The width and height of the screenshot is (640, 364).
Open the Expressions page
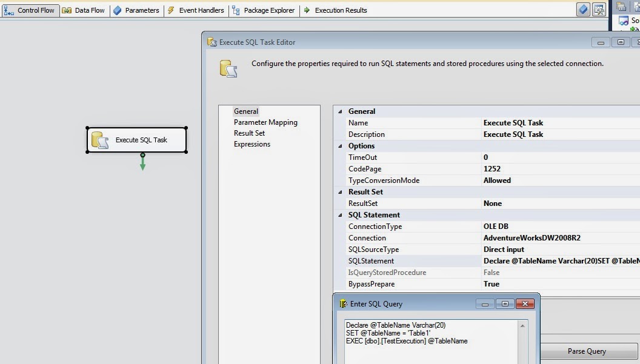click(252, 144)
